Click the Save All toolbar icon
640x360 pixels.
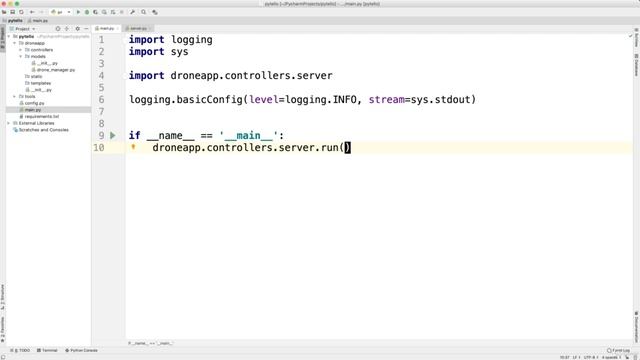point(13,12)
